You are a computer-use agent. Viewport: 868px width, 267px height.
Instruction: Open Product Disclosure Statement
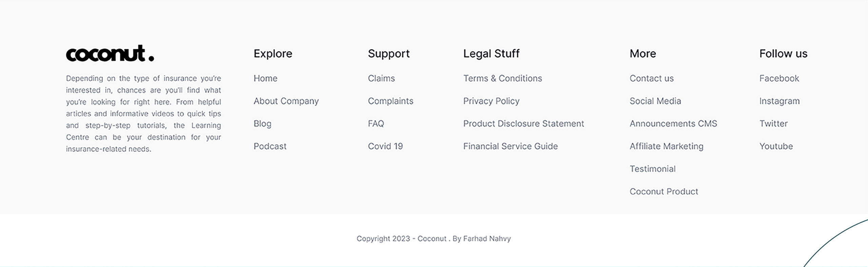click(524, 123)
